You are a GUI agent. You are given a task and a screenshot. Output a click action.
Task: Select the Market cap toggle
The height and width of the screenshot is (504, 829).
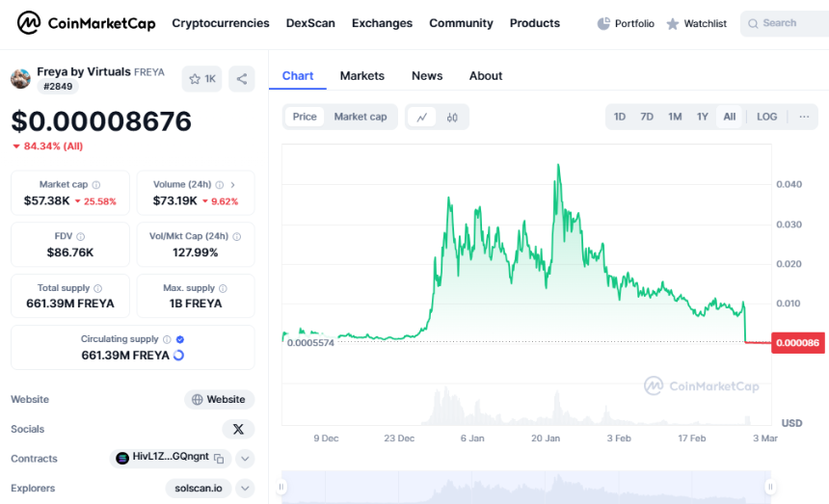point(361,117)
